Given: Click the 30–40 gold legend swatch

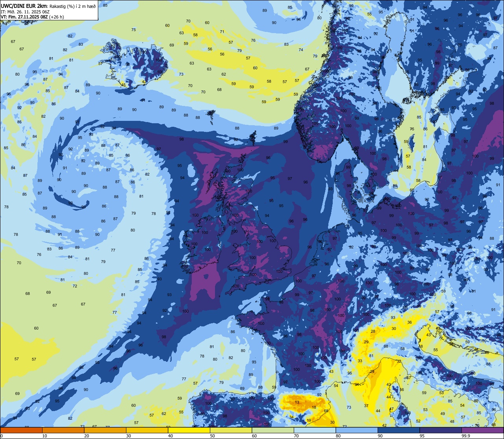Looking at the screenshot, I should point(147,430).
